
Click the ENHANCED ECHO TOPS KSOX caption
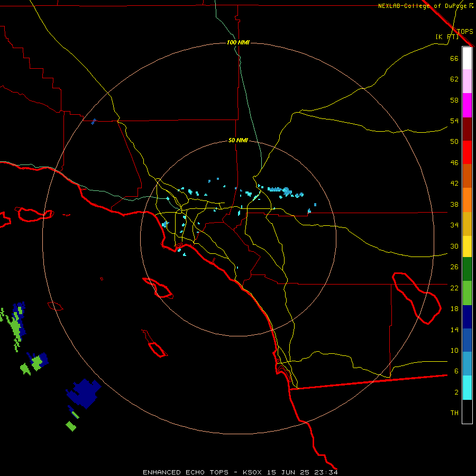pos(240,472)
